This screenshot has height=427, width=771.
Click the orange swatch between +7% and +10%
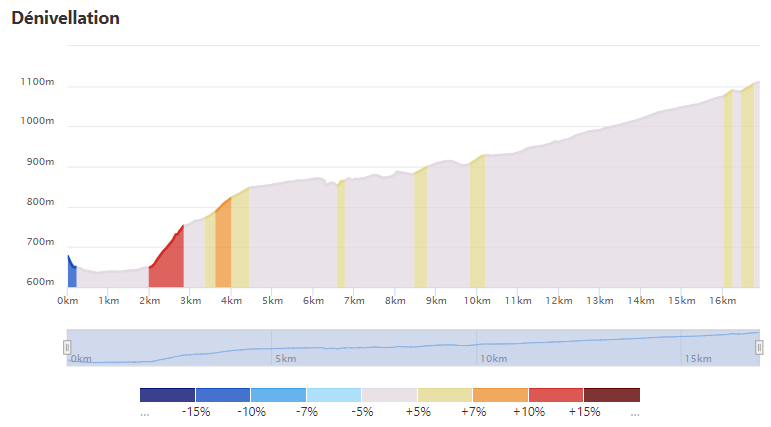tap(500, 395)
